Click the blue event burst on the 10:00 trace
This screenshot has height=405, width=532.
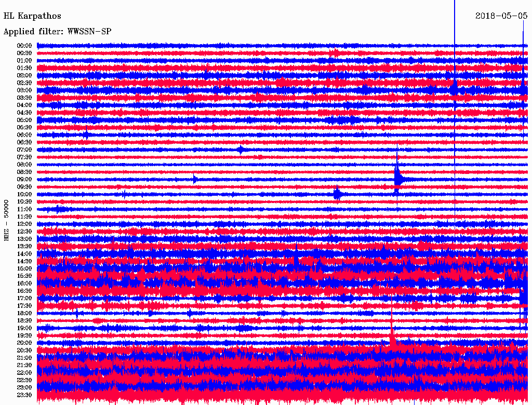(x=337, y=194)
